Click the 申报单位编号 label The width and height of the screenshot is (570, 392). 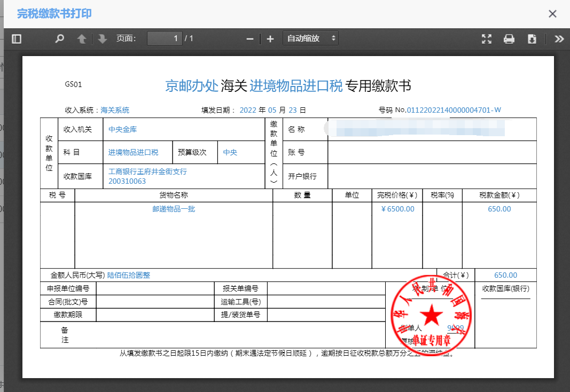pos(68,288)
